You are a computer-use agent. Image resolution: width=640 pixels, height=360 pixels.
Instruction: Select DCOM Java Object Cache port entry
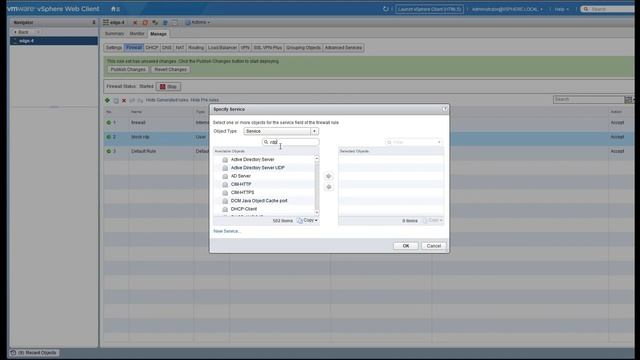click(264, 200)
